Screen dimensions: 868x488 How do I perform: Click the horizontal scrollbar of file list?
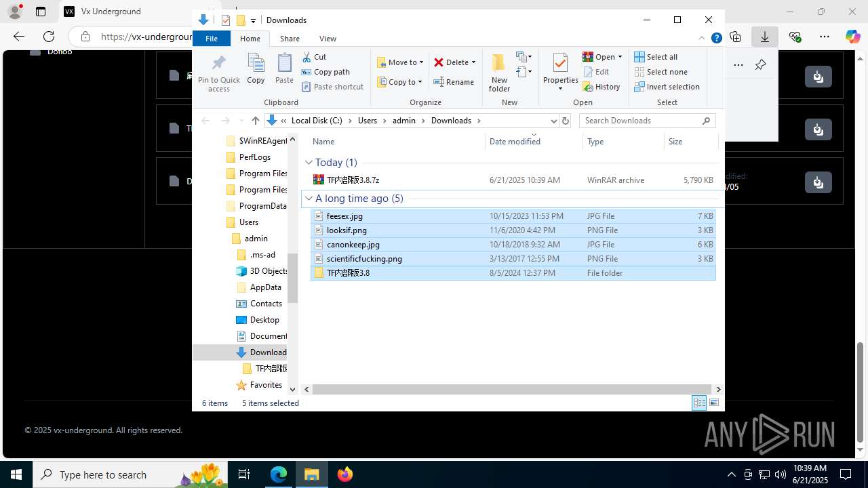point(512,389)
